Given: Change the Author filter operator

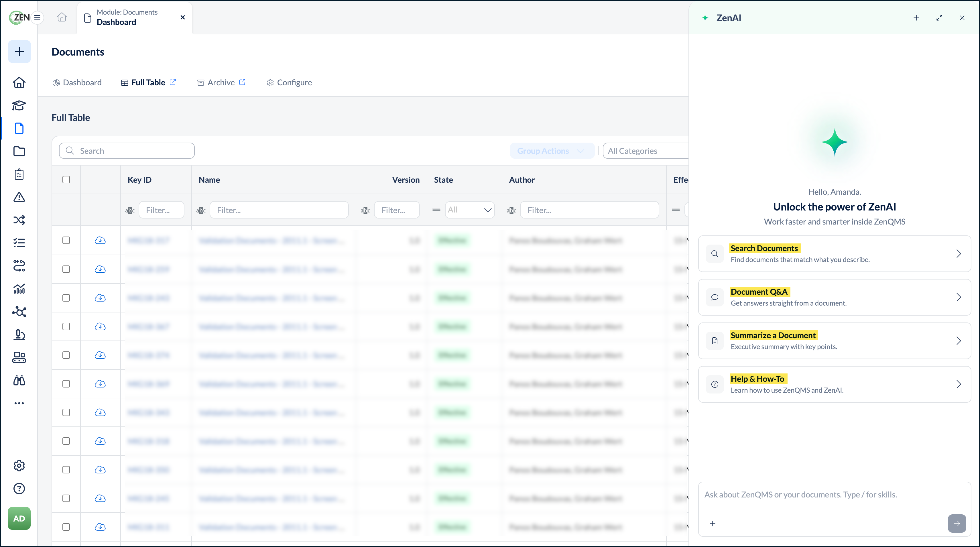Looking at the screenshot, I should (x=511, y=210).
